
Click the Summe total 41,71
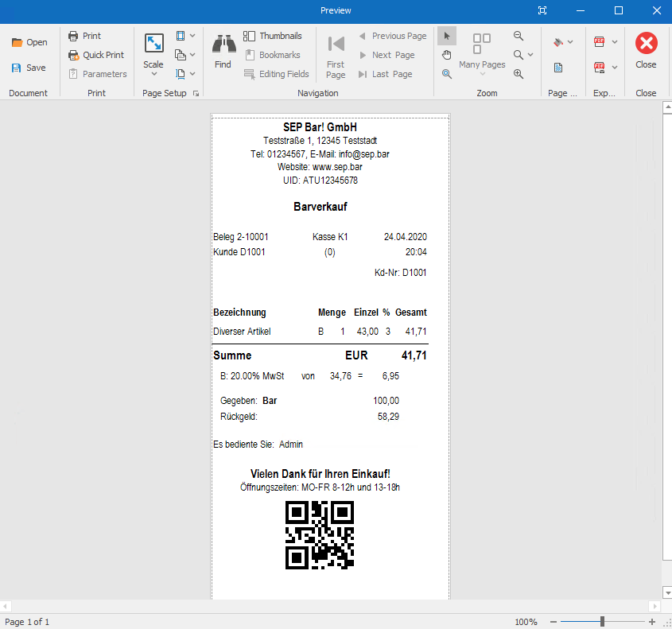tap(414, 355)
